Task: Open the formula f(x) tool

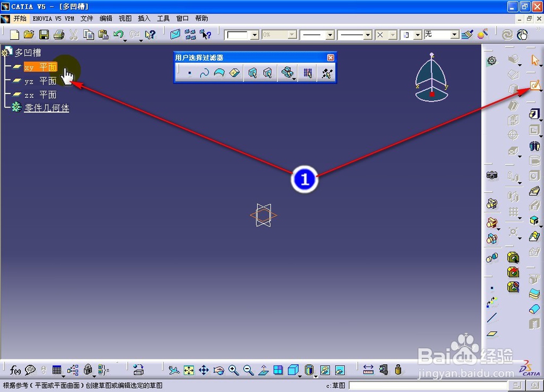Action: pyautogui.click(x=15, y=370)
